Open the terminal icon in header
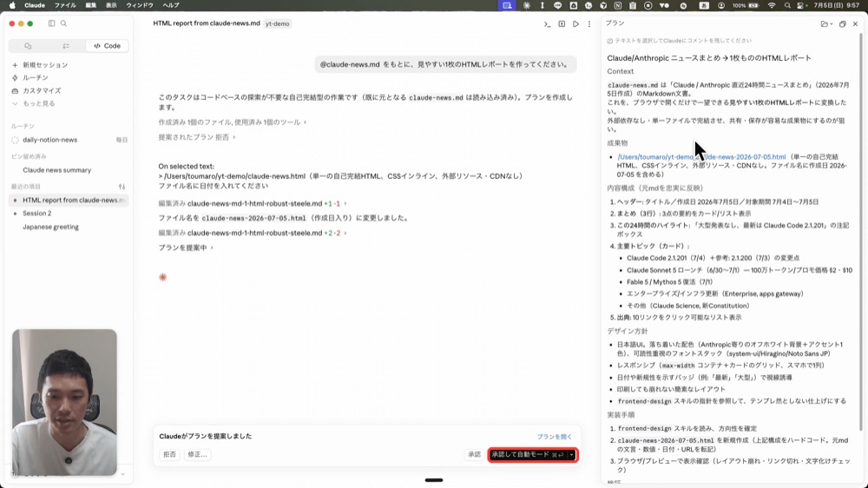 (547, 23)
